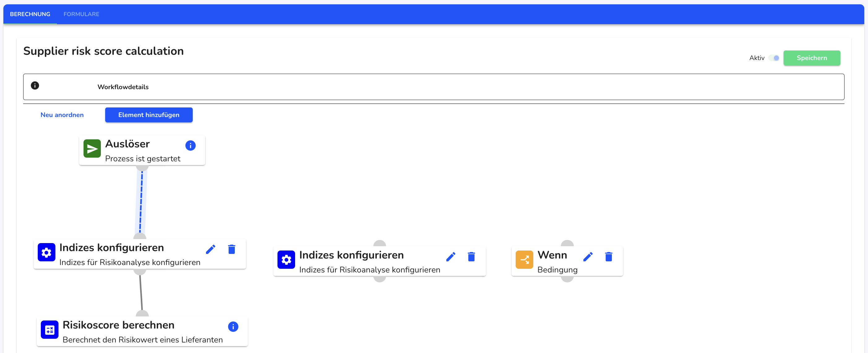Click 'Berechnet den Risikowert eines Lieferanten' text
The image size is (868, 353).
(143, 340)
